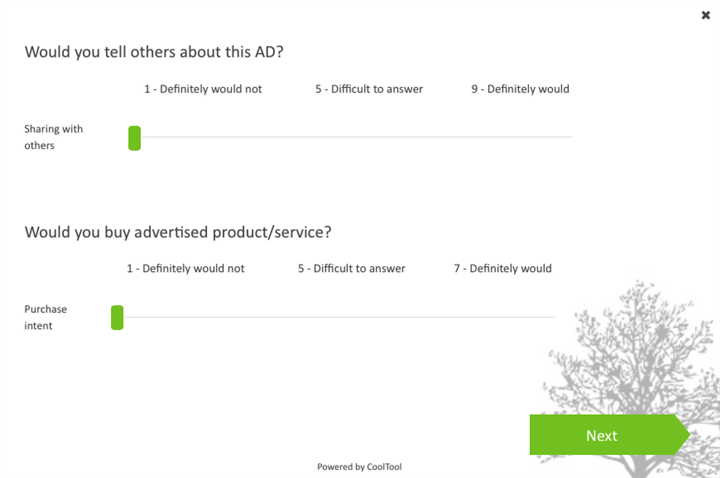Select the "9 - Definitely would" label
Screen dimensions: 720x478
[x=520, y=89]
